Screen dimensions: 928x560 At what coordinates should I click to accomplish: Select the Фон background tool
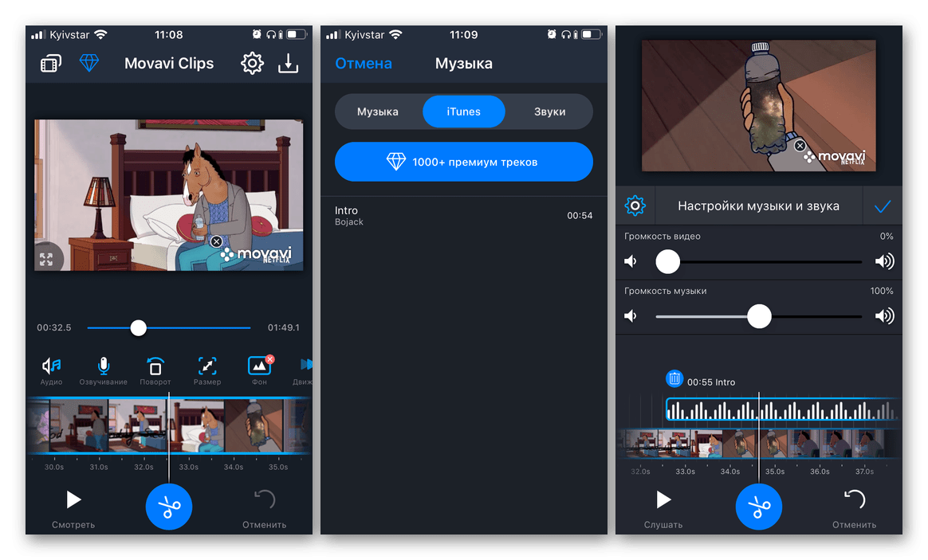[258, 369]
